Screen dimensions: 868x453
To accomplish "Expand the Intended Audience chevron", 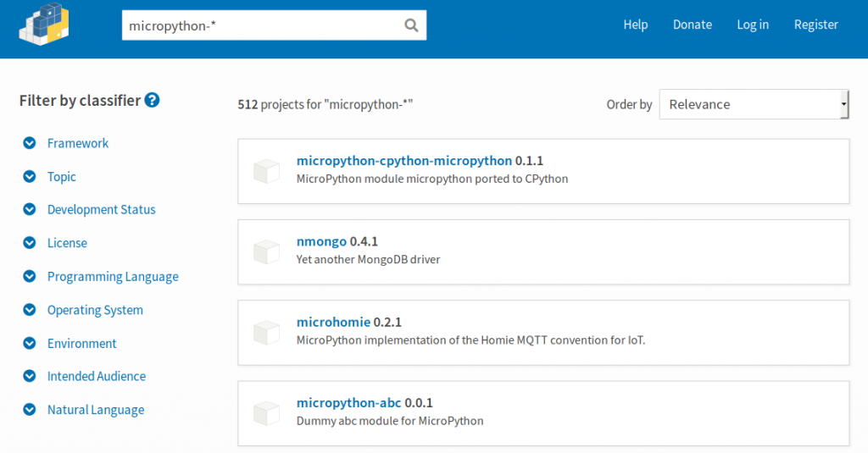I will point(30,376).
